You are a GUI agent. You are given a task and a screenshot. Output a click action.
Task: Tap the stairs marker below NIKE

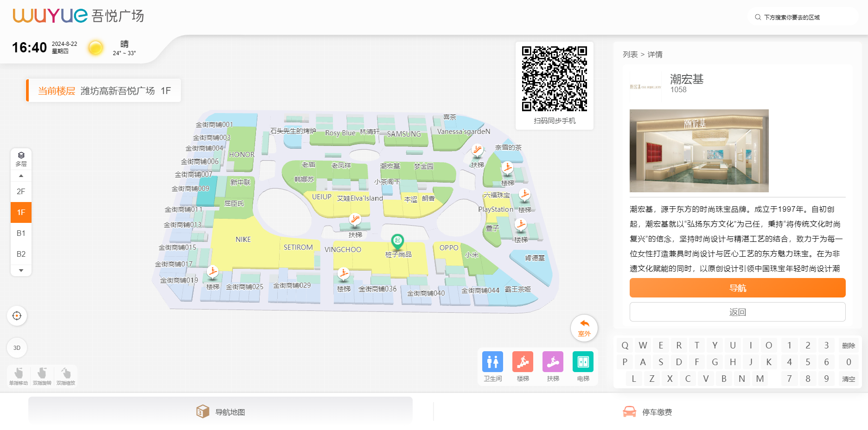[212, 272]
